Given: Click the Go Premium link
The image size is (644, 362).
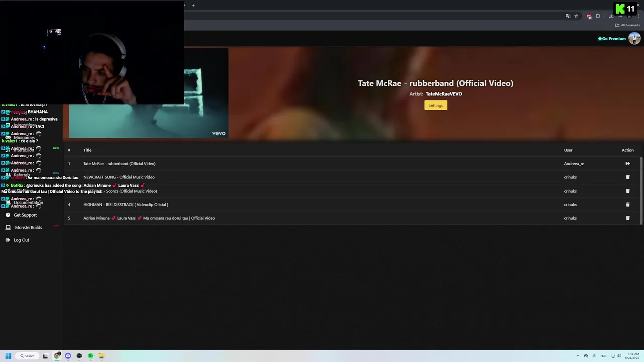Looking at the screenshot, I should [x=612, y=39].
